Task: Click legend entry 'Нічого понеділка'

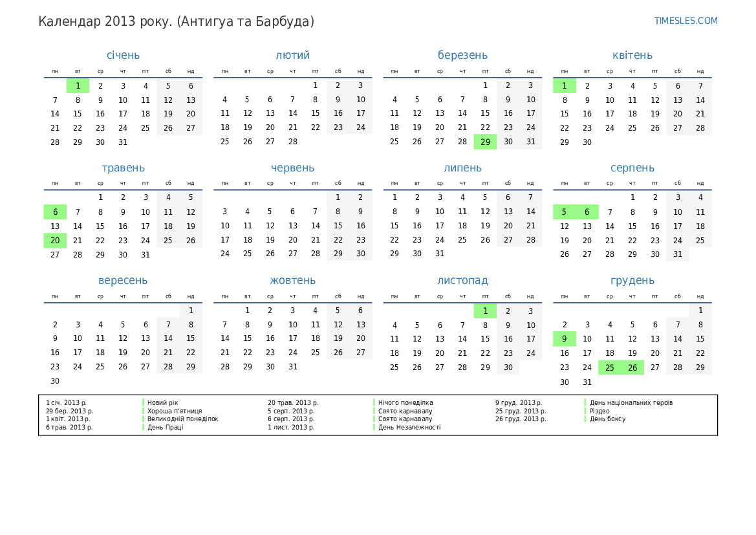Action: click(x=405, y=402)
